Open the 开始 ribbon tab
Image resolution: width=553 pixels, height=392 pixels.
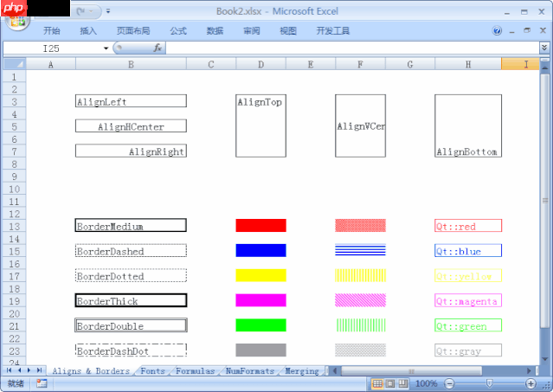pyautogui.click(x=51, y=31)
